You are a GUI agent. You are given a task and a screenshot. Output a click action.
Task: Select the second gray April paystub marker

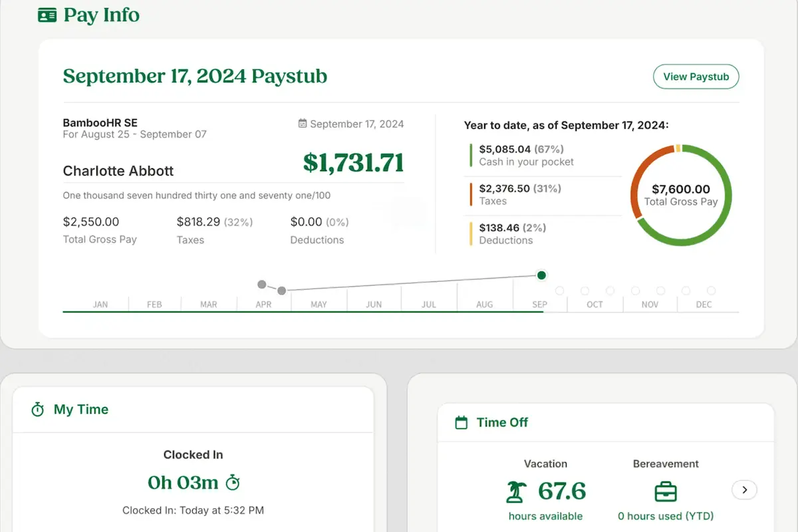pos(282,291)
